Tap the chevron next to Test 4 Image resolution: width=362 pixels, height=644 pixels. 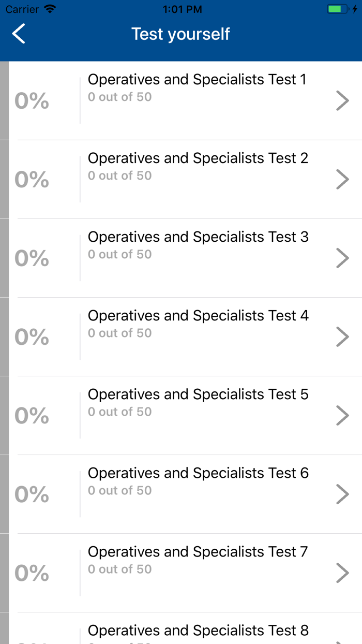coord(342,336)
